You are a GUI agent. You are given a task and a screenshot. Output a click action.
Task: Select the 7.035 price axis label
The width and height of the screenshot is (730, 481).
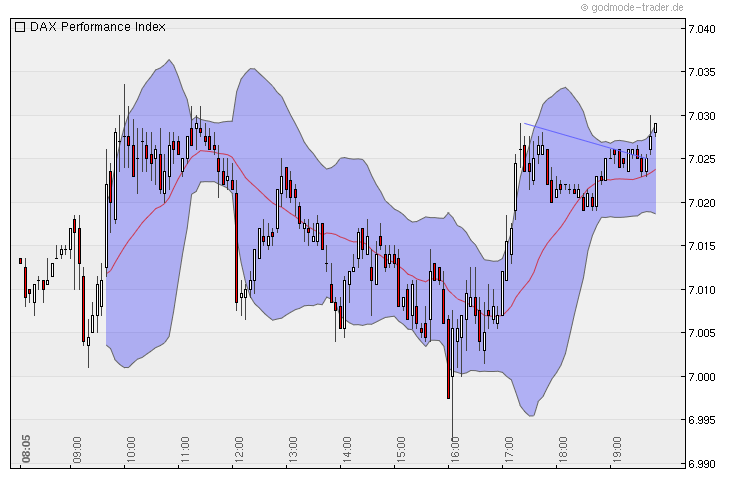pos(702,73)
